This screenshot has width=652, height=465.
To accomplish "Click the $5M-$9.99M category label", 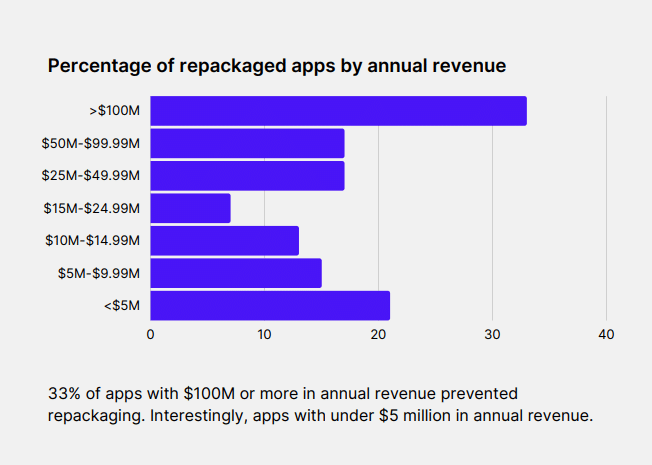I will point(98,273).
